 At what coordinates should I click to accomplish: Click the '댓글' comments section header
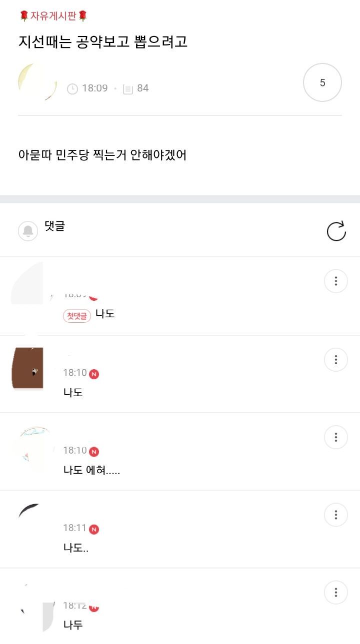[x=54, y=226]
